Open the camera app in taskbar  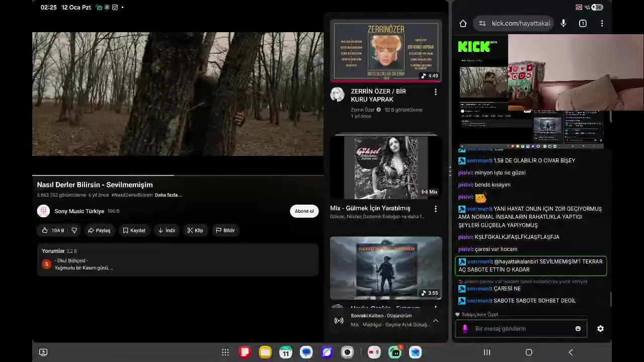[x=347, y=352]
